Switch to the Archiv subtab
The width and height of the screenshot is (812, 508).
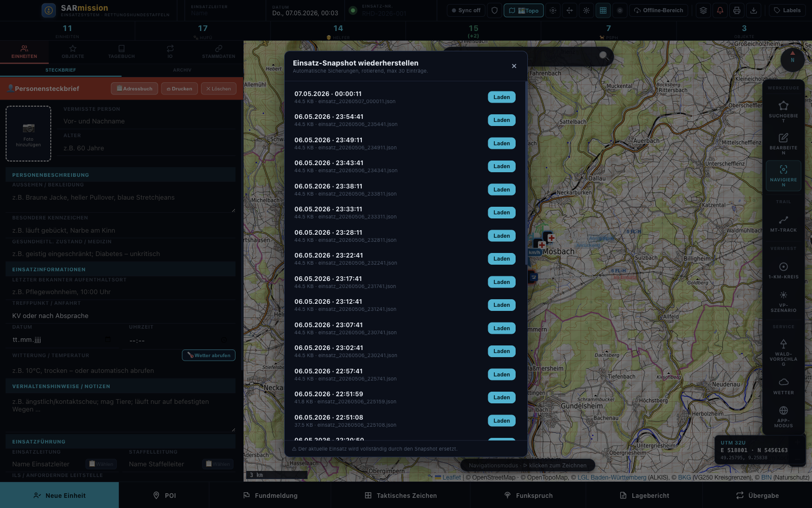[182, 70]
